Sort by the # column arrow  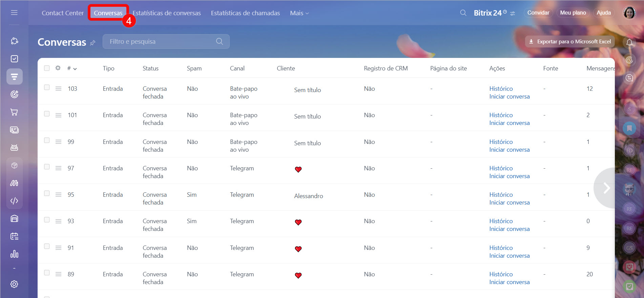point(75,69)
